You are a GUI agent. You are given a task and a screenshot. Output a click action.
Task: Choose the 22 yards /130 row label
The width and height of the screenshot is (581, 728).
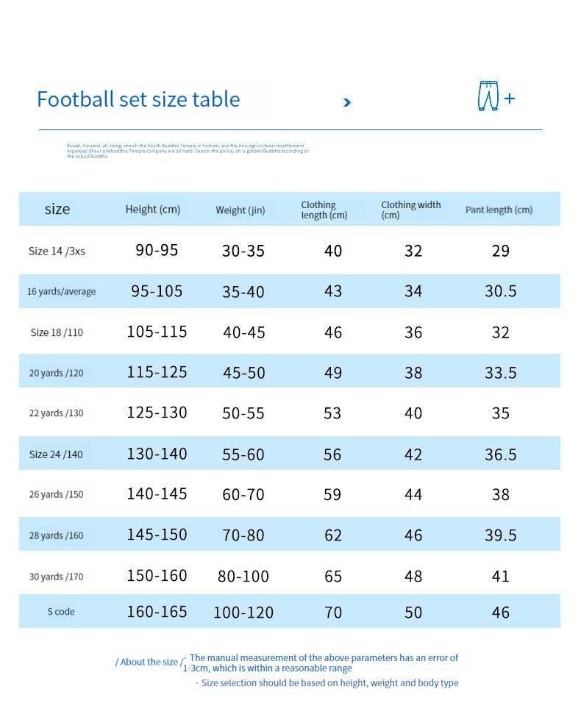tap(57, 413)
